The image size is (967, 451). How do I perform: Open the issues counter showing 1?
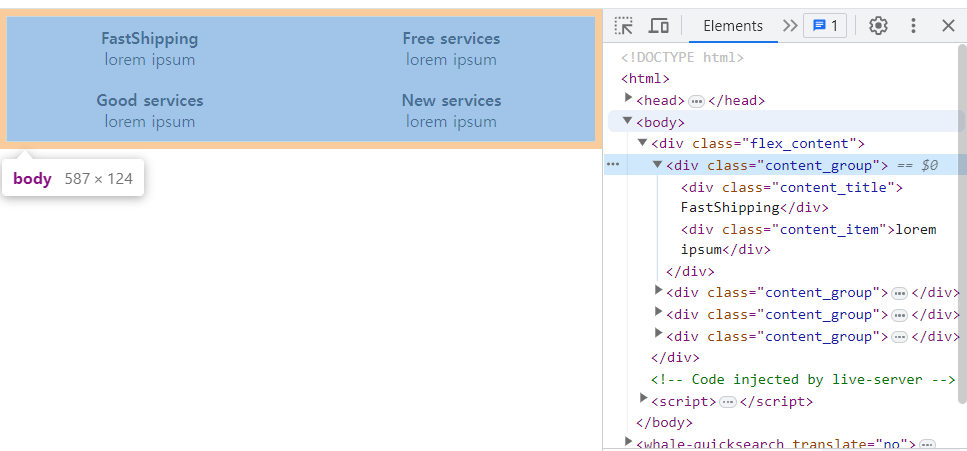(x=825, y=26)
